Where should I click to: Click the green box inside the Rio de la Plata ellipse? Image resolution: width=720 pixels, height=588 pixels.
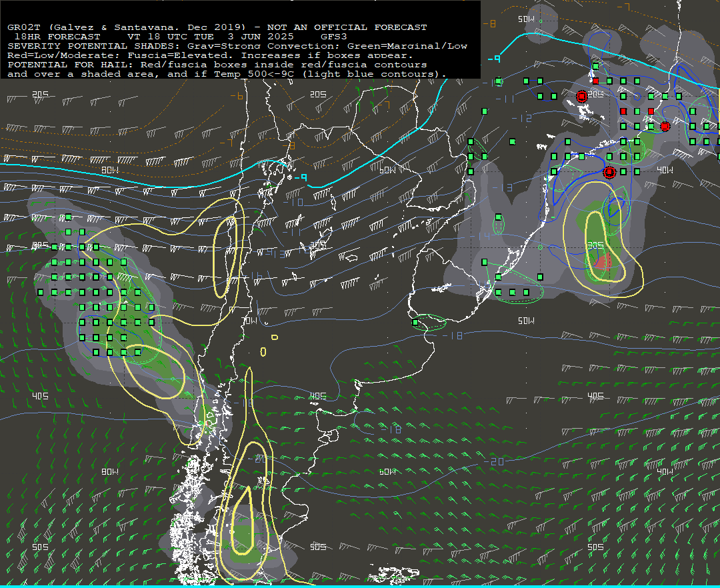(x=415, y=323)
